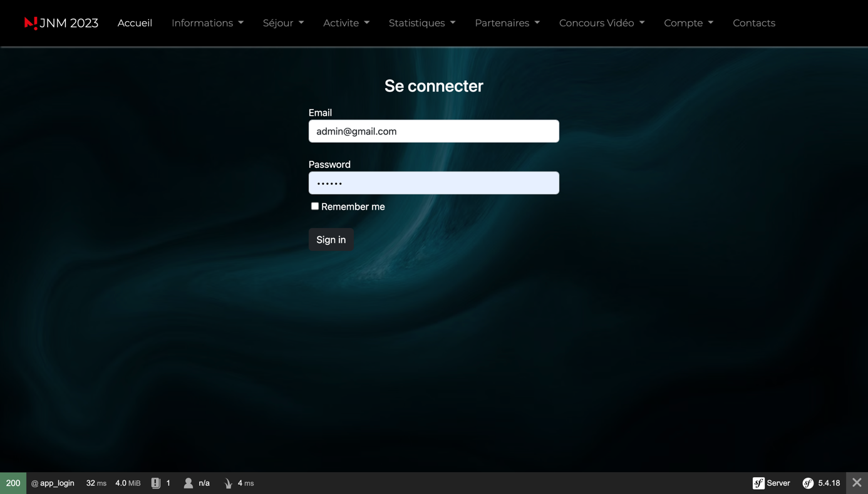This screenshot has width=868, height=494.
Task: Open the app_login route information
Action: (x=53, y=483)
